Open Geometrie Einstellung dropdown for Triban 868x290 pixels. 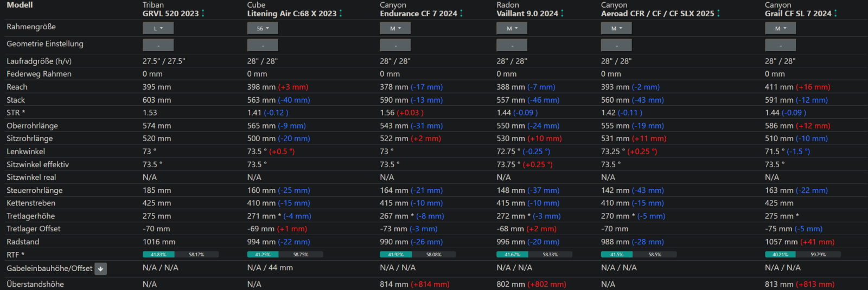[158, 45]
